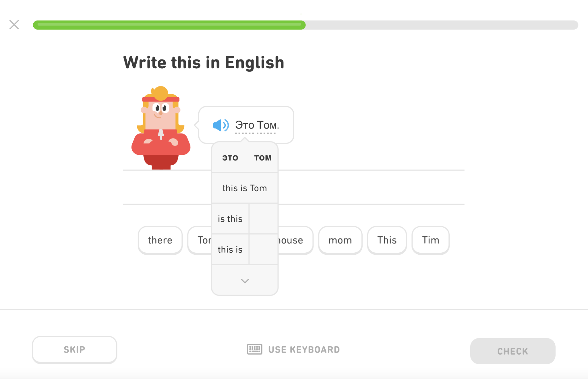This screenshot has width=588, height=379.
Task: Select the word tile "mom"
Action: pos(340,240)
